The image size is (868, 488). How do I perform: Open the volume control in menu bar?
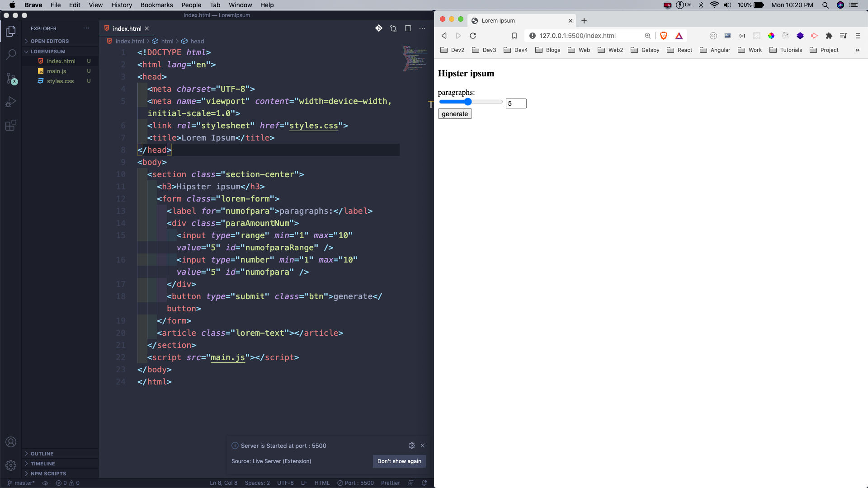click(x=727, y=5)
